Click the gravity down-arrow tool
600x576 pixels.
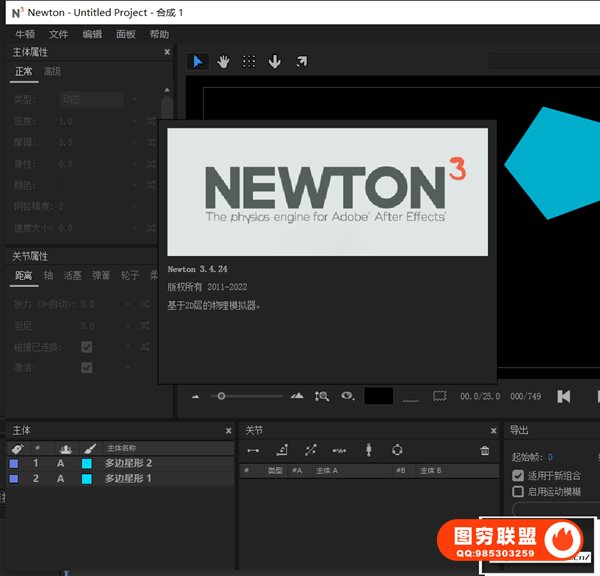275,61
